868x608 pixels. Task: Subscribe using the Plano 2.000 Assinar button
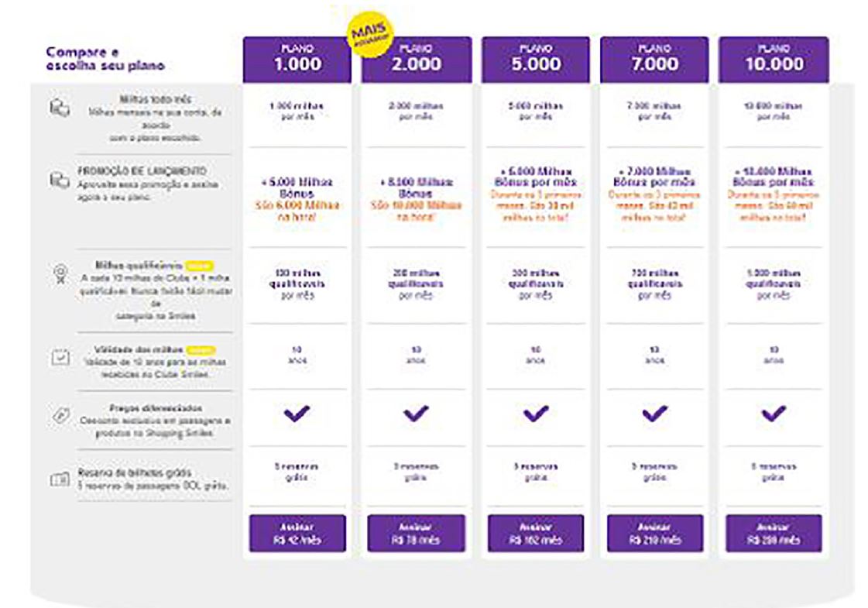pyautogui.click(x=416, y=533)
